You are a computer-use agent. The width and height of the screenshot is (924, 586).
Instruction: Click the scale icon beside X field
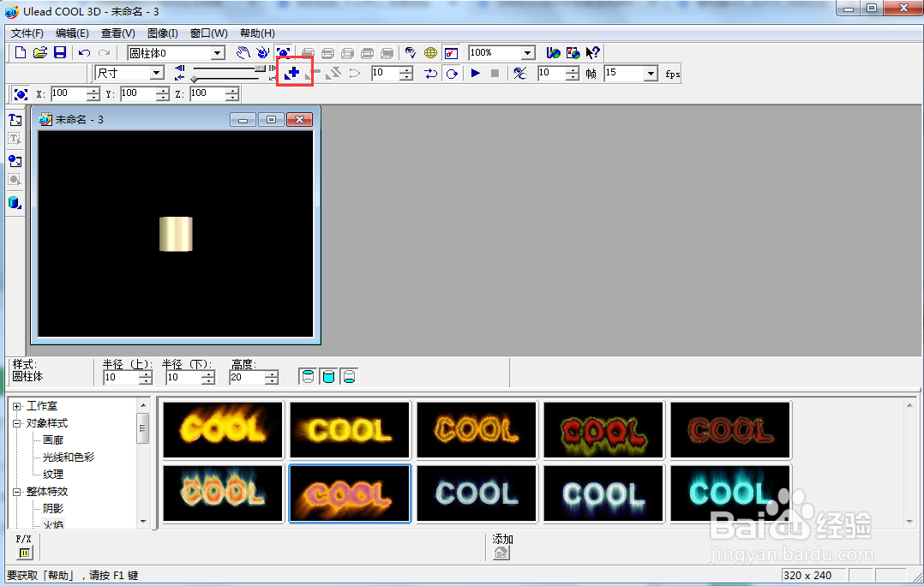(21, 94)
